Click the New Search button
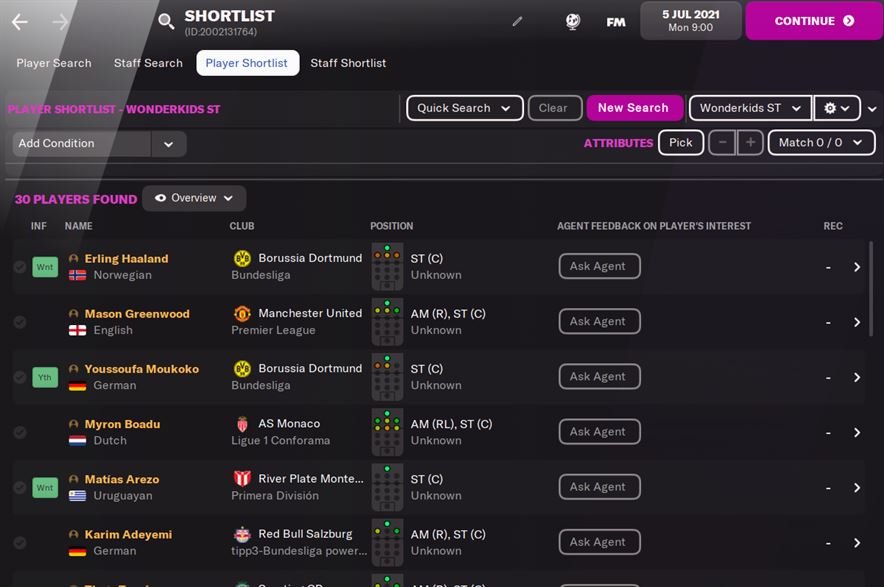 634,108
